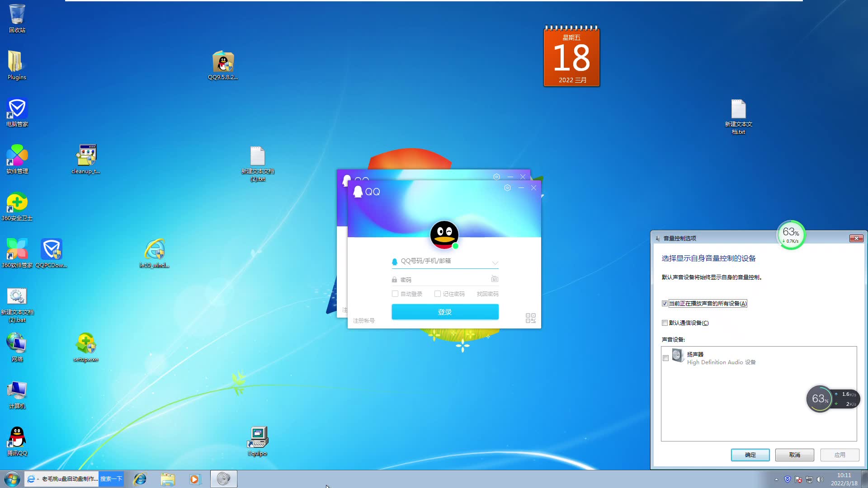Launch Internet Explorer from taskbar
868x488 pixels.
pos(140,479)
